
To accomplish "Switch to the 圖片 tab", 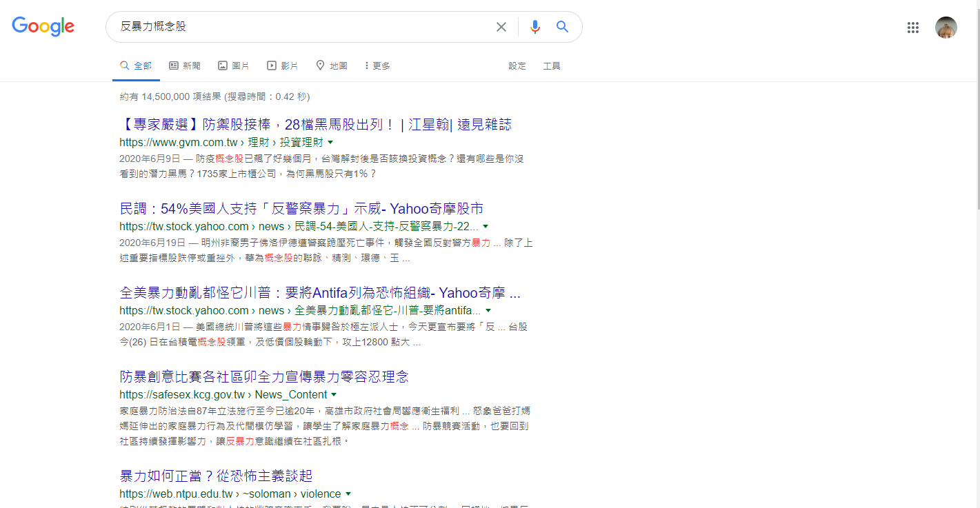I will 234,65.
